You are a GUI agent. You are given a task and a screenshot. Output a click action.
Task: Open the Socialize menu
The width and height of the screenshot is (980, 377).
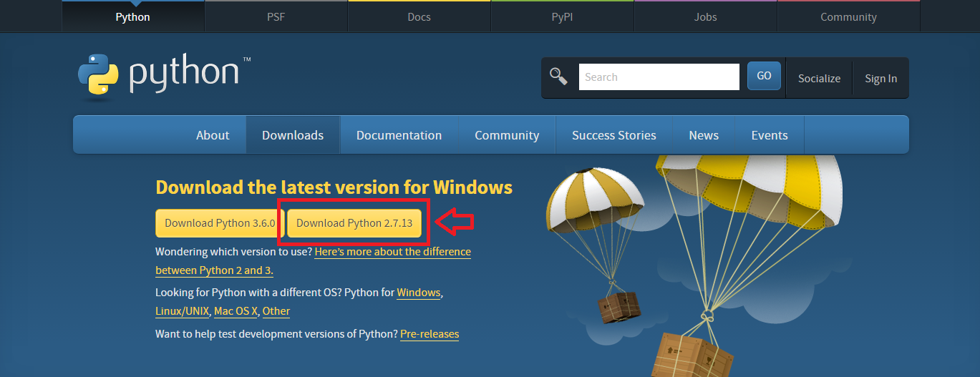click(x=819, y=78)
